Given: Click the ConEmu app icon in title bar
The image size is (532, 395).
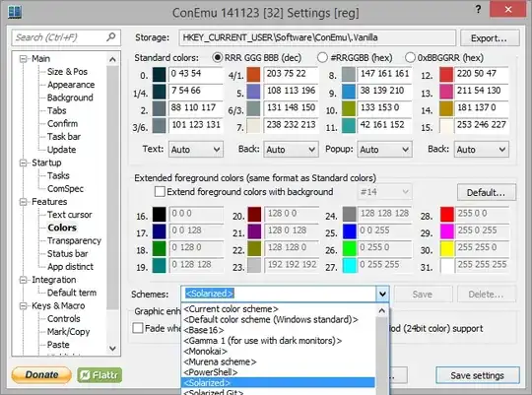Looking at the screenshot, I should 15,12.
